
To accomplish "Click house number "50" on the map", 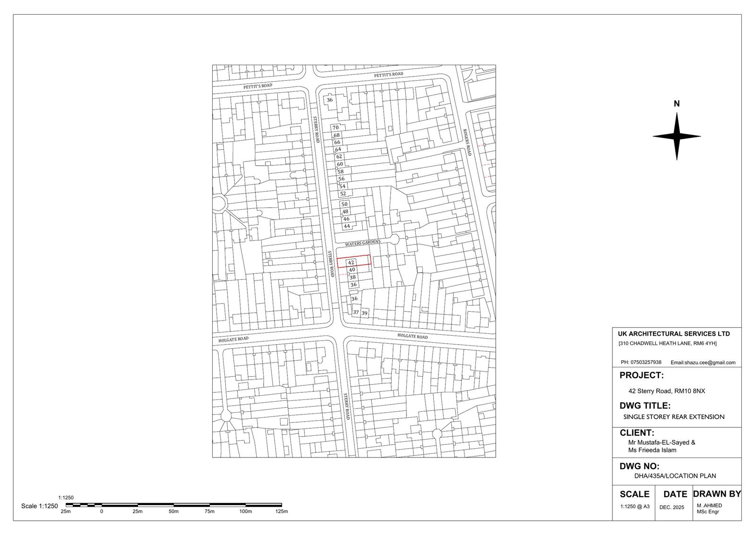I will pyautogui.click(x=344, y=204).
